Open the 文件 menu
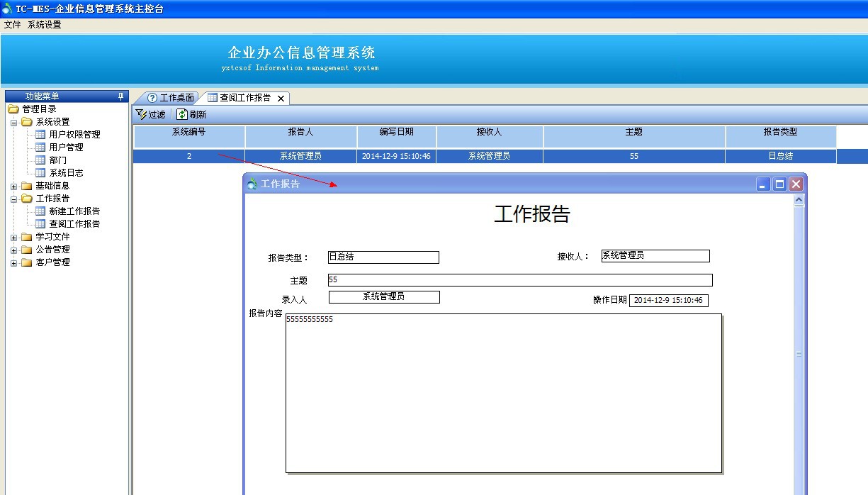 click(12, 23)
